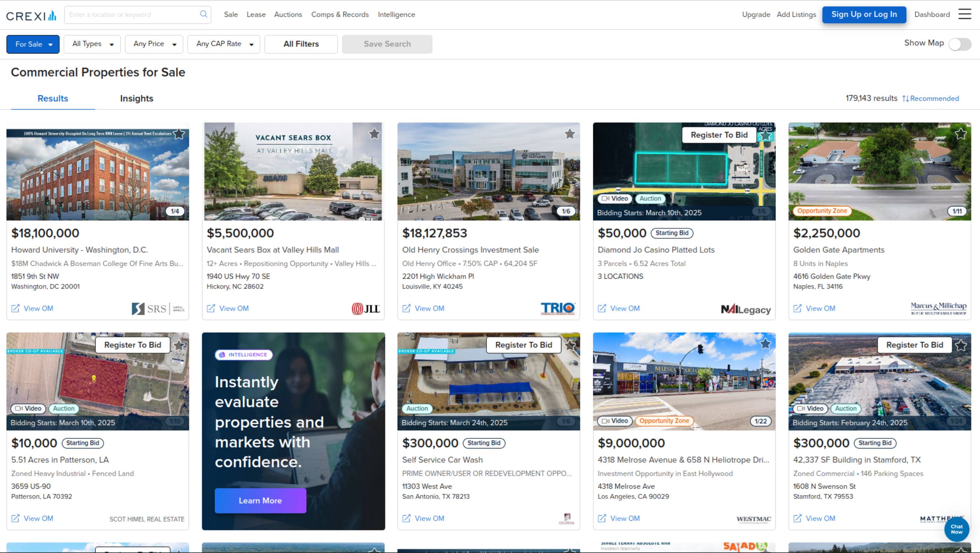The height and width of the screenshot is (553, 980).
Task: Click the Westmac broker logo
Action: (x=754, y=519)
